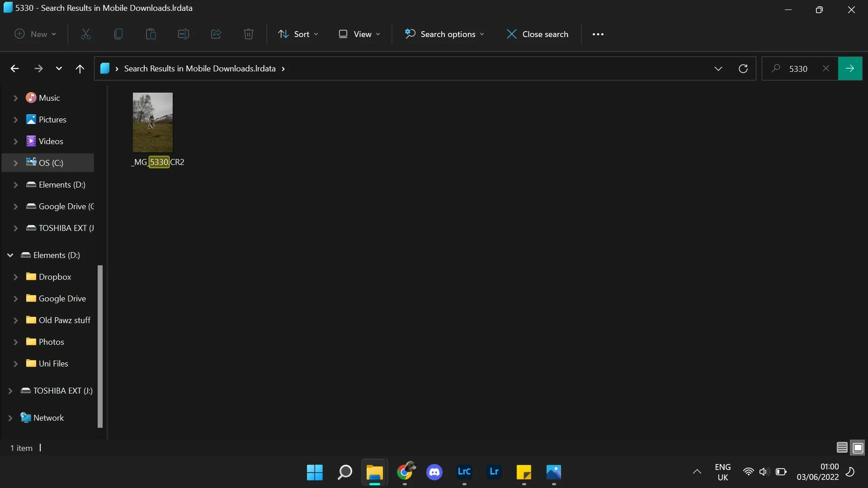The width and height of the screenshot is (868, 488).
Task: Click the Share icon in toolbar
Action: 216,34
